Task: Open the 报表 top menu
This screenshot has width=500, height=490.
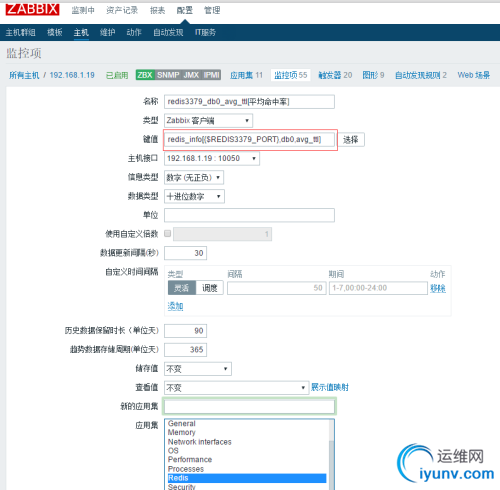Action: click(x=157, y=10)
